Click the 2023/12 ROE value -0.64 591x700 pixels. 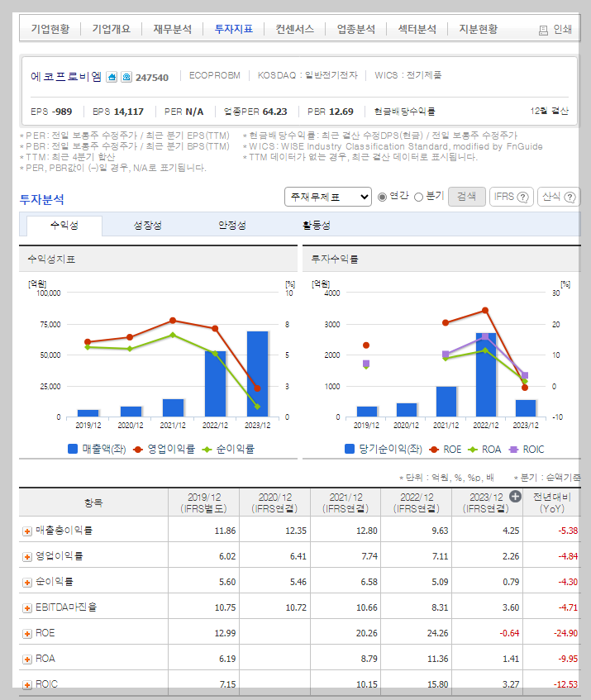pos(509,634)
